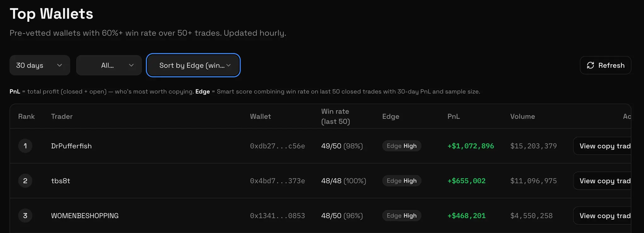Click the +$1,072,896 PnL value
Screen dimensions: 644x233
[x=470, y=146]
